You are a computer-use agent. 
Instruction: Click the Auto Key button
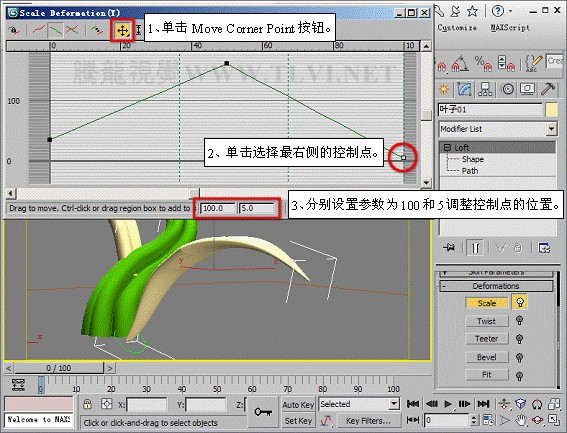point(298,405)
